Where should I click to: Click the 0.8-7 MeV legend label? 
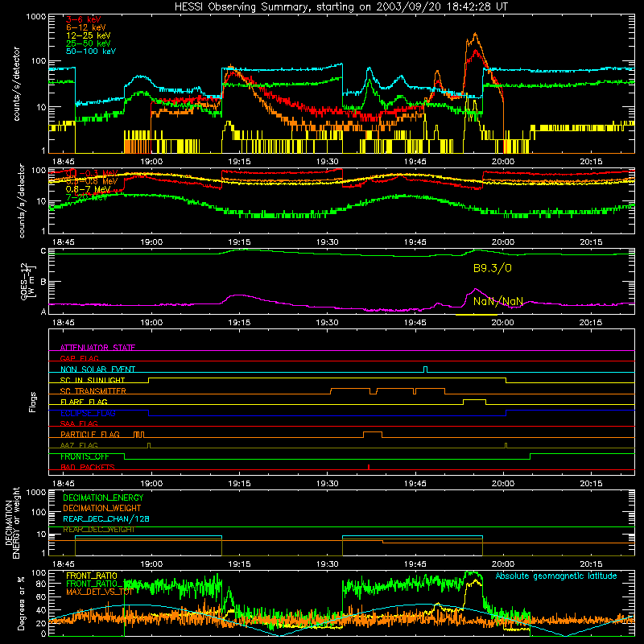88,189
